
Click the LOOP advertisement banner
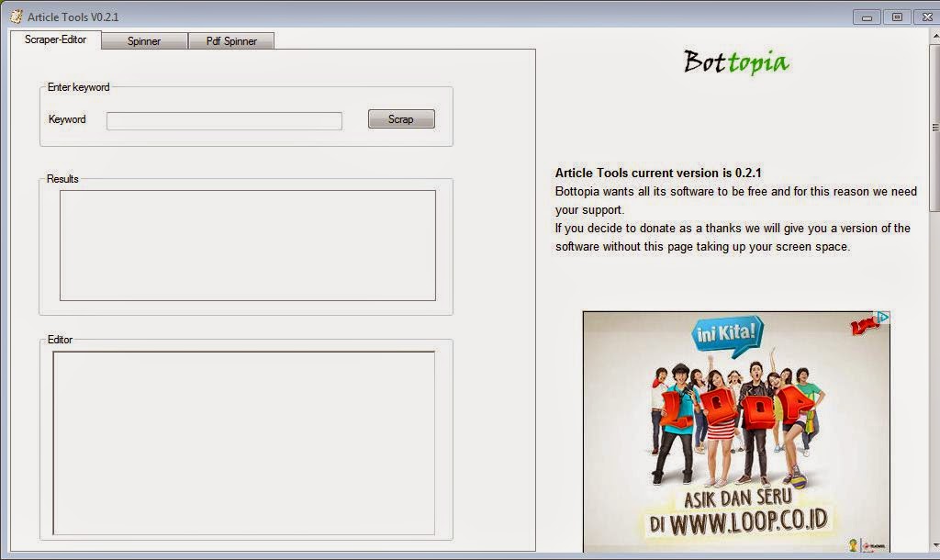(734, 431)
